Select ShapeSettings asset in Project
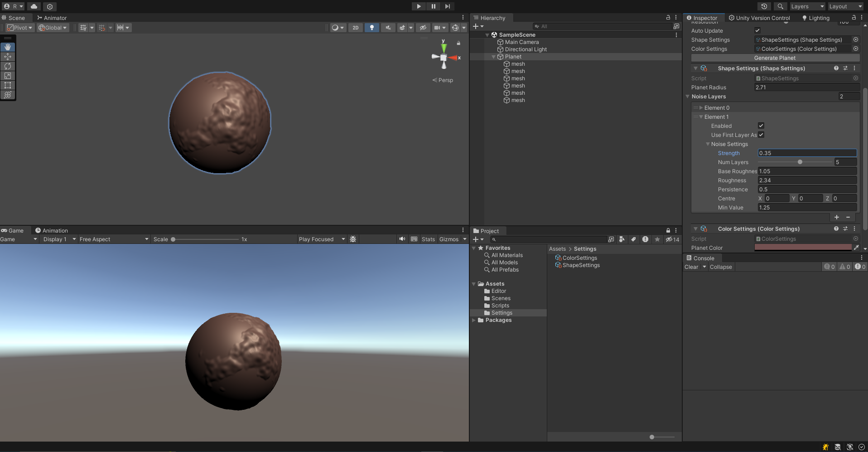The image size is (868, 452). pyautogui.click(x=577, y=265)
